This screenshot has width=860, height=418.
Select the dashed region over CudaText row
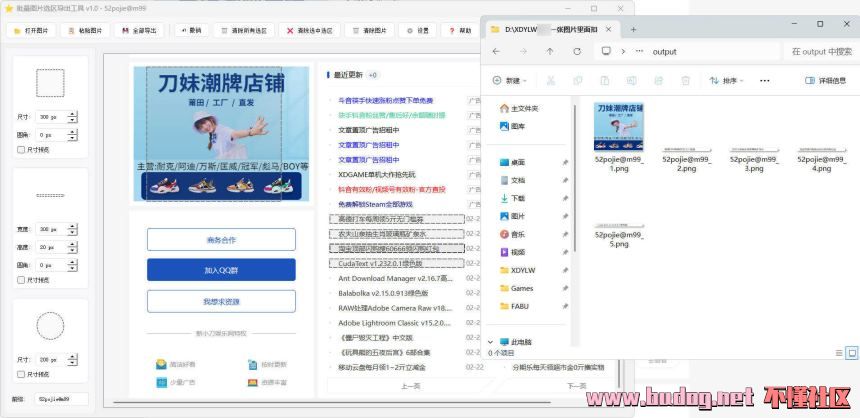pyautogui.click(x=397, y=263)
